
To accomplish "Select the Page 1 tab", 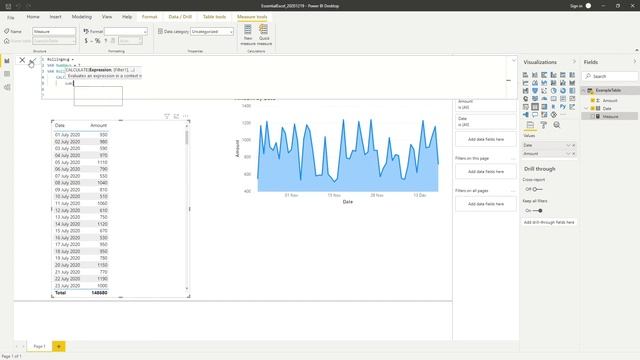I will pos(40,346).
